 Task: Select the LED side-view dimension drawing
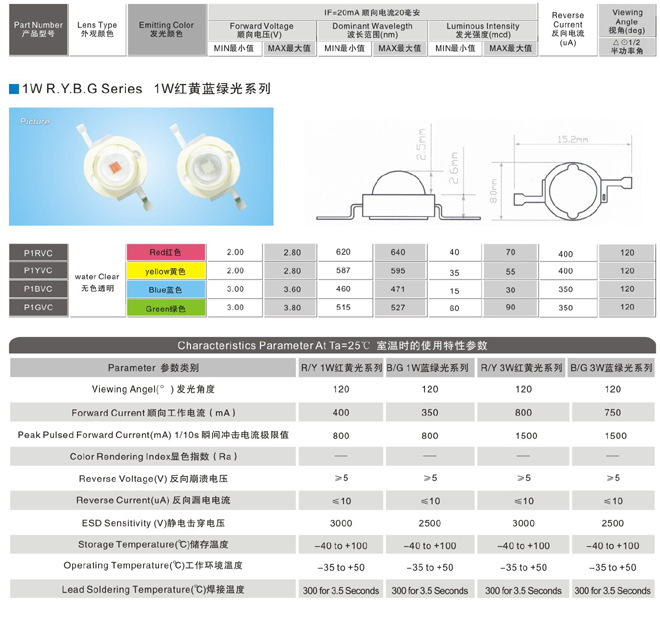(x=398, y=177)
